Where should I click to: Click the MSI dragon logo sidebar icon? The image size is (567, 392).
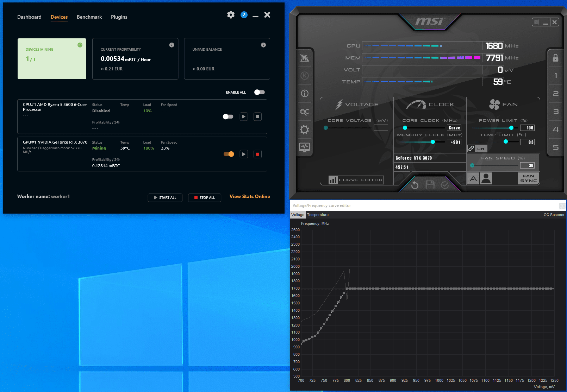click(x=305, y=58)
